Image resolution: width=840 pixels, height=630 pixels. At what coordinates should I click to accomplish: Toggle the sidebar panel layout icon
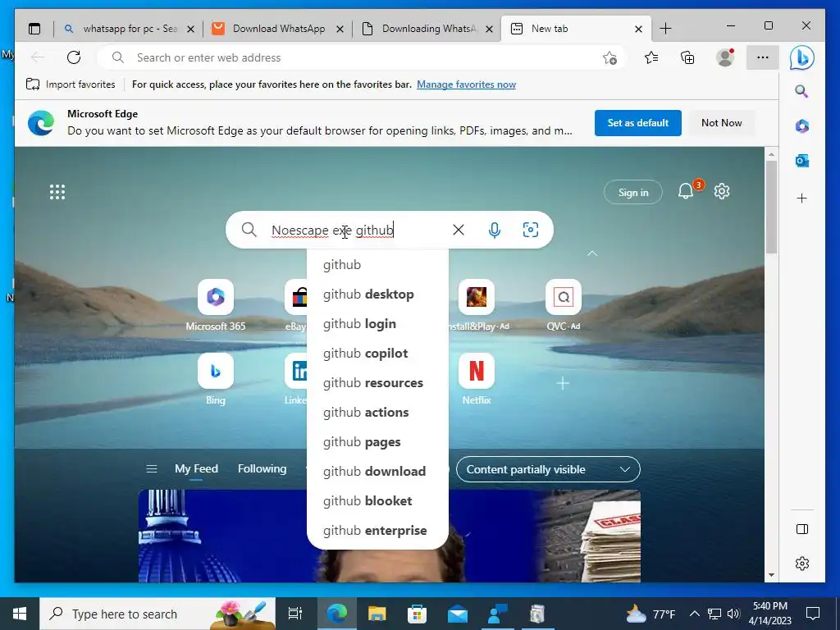pos(802,529)
